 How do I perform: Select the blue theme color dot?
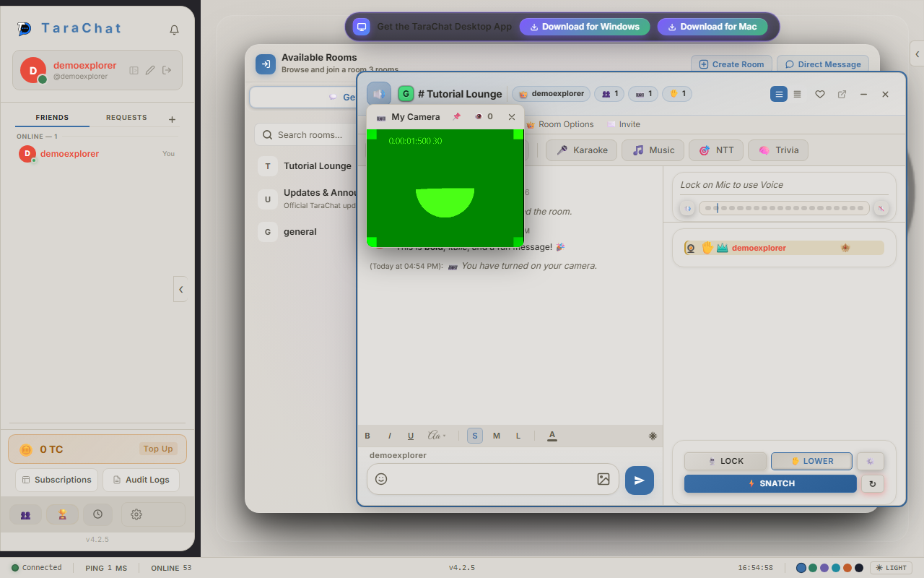click(801, 568)
